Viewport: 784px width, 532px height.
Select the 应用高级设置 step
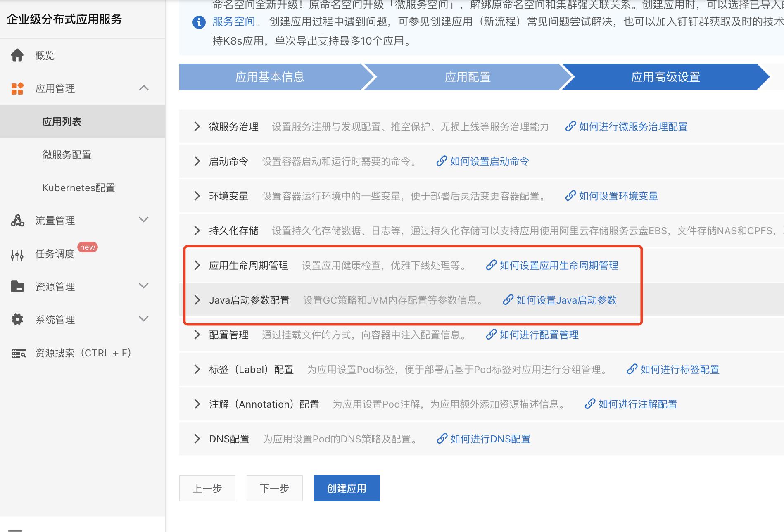coord(665,77)
